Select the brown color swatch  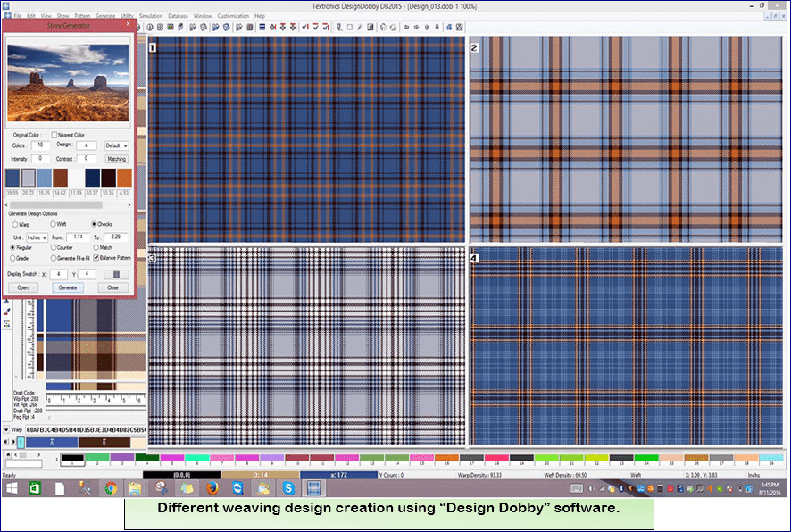coord(60,179)
